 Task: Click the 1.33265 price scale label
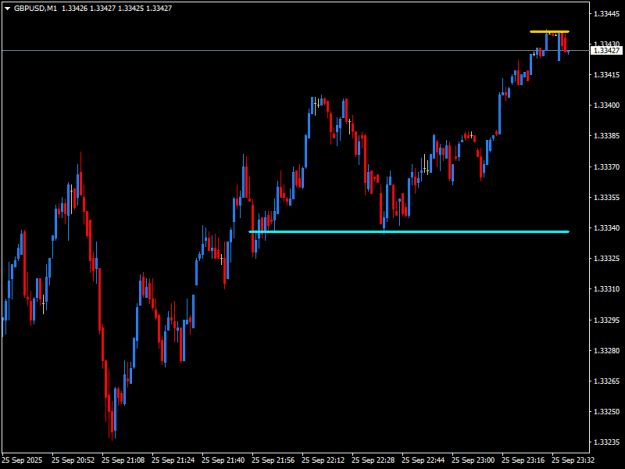tap(607, 381)
